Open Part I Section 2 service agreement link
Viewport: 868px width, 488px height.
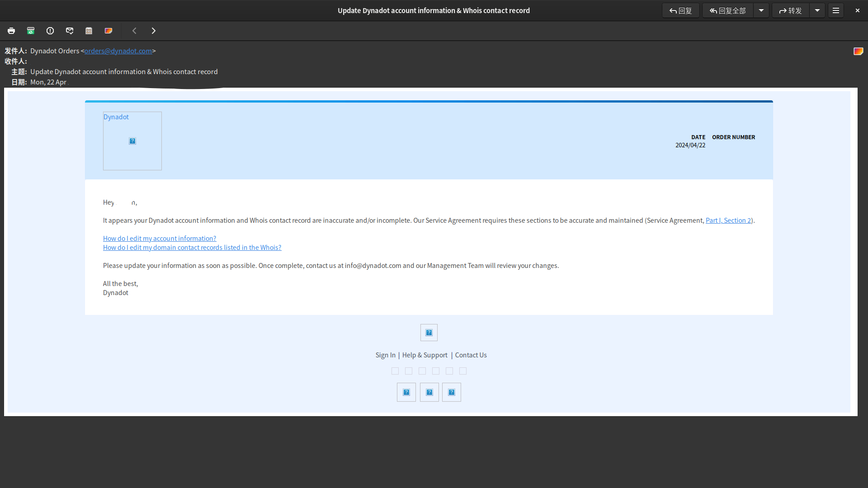[x=728, y=220]
